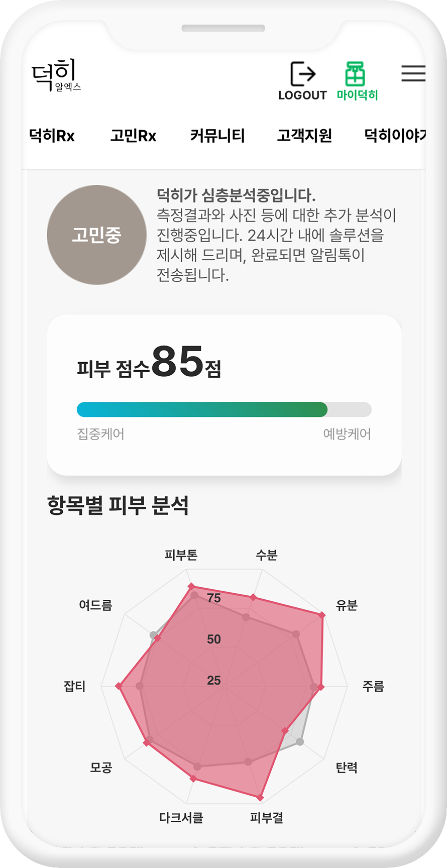Click the 잡티 axis label
The width and height of the screenshot is (447, 868).
click(74, 686)
